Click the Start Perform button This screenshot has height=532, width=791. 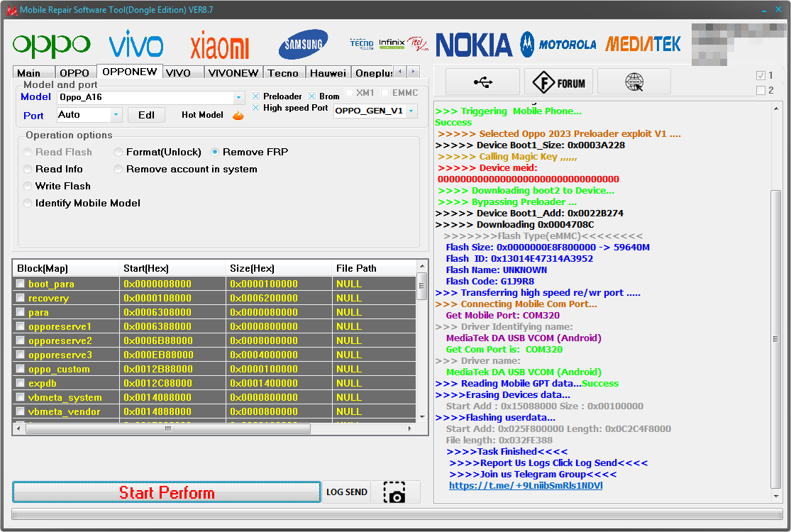(167, 492)
